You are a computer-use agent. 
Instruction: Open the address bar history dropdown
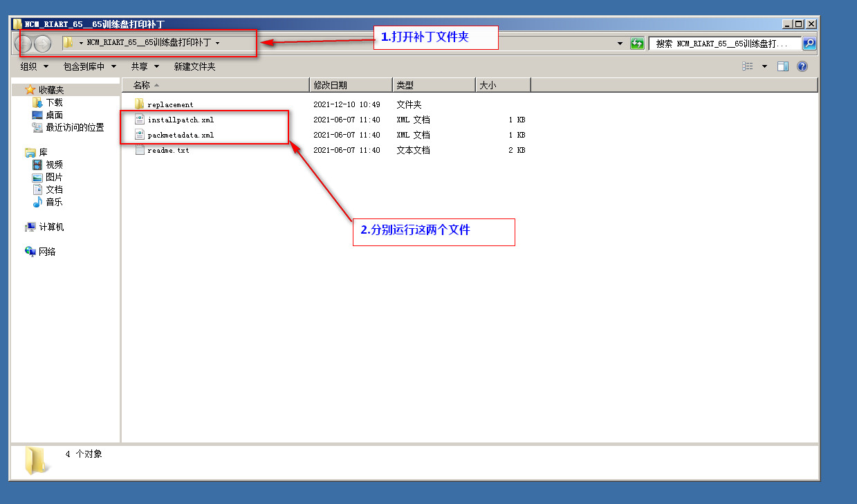point(620,44)
